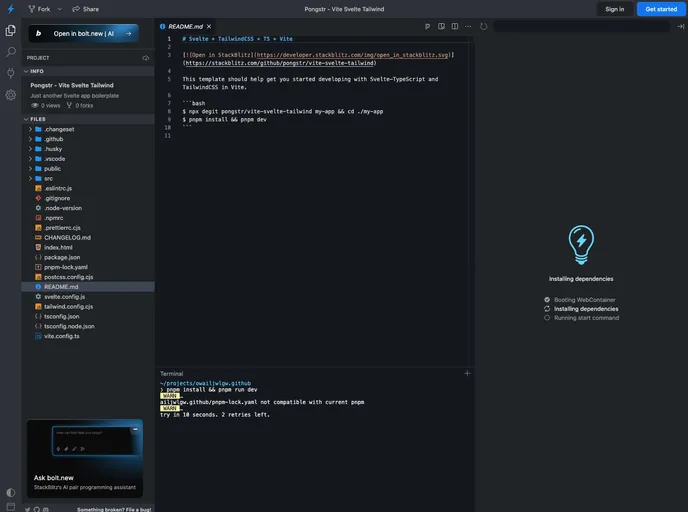Open the Settings gear sidebar icon
Image resolution: width=688 pixels, height=512 pixels.
click(x=11, y=95)
